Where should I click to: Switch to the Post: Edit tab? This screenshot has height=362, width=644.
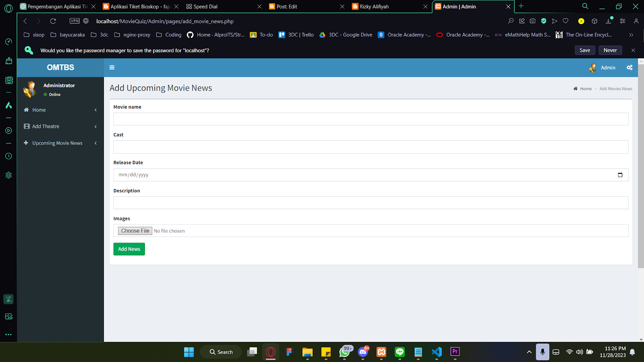tap(307, 6)
